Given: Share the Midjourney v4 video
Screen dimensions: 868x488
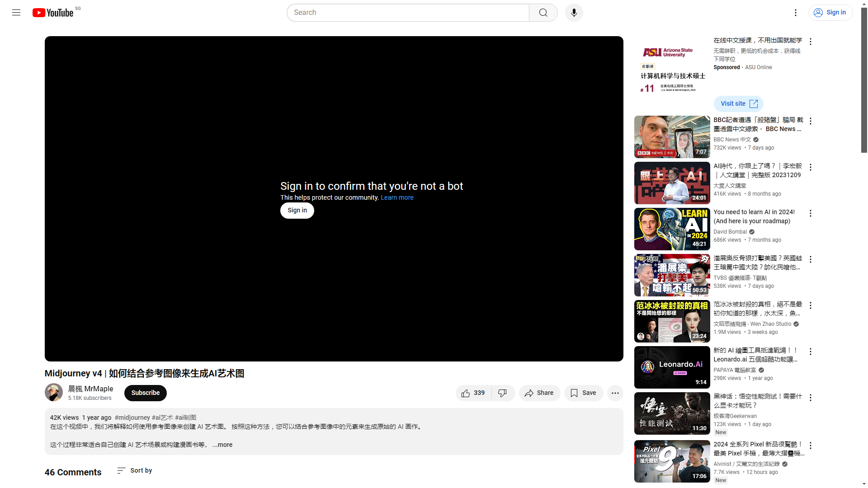Looking at the screenshot, I should [539, 393].
